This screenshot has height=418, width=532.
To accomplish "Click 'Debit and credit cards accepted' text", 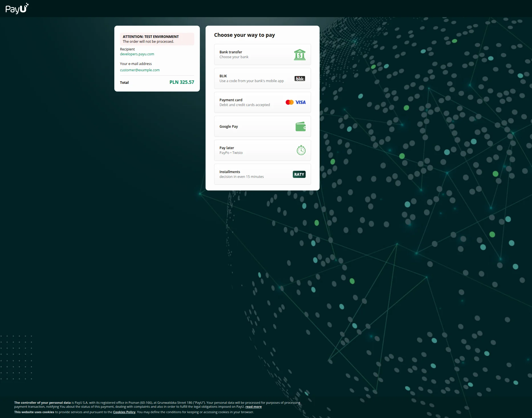I will [245, 105].
